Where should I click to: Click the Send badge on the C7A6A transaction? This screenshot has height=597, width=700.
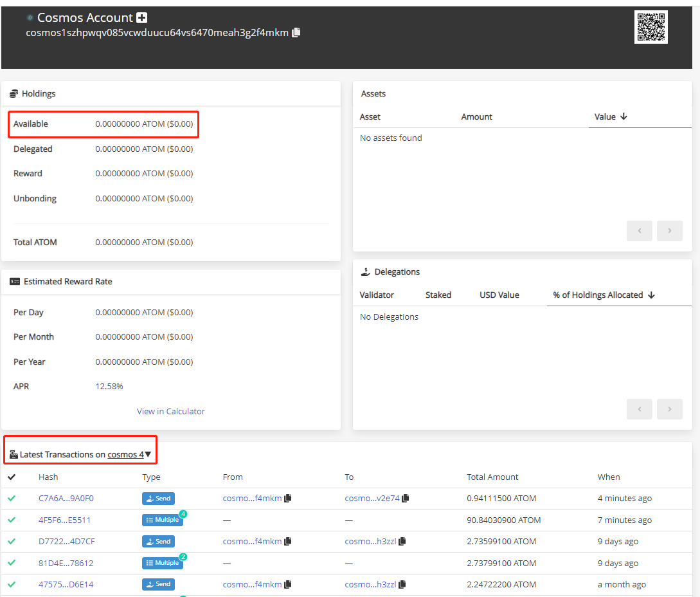click(158, 499)
